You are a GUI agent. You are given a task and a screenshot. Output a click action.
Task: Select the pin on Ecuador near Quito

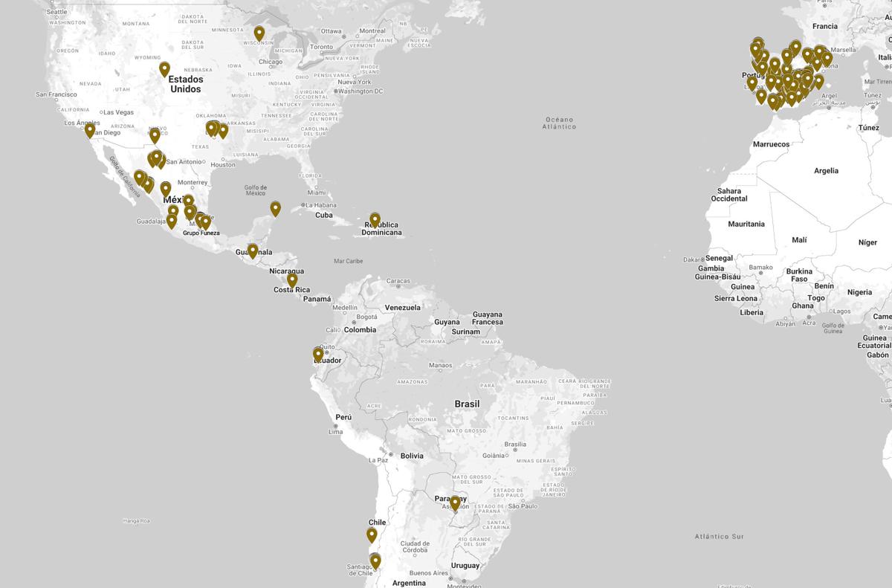tap(318, 355)
